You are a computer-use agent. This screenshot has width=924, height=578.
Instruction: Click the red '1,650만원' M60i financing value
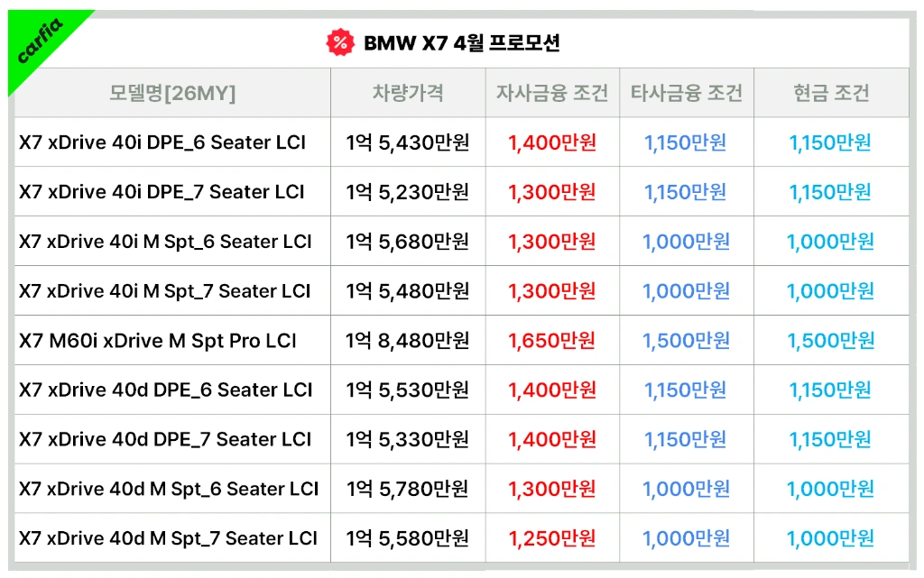tap(552, 340)
